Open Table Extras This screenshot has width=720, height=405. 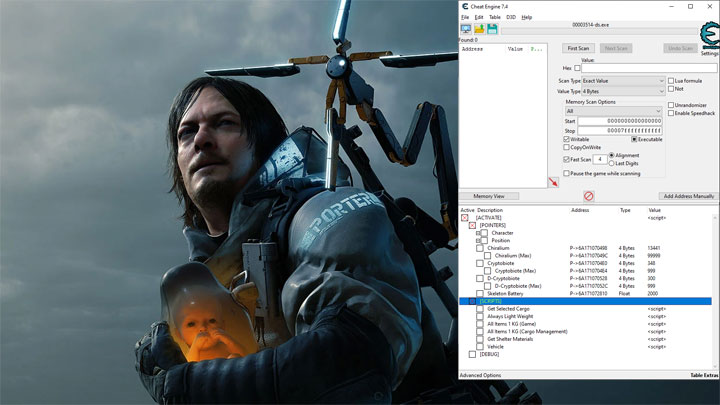coord(704,375)
